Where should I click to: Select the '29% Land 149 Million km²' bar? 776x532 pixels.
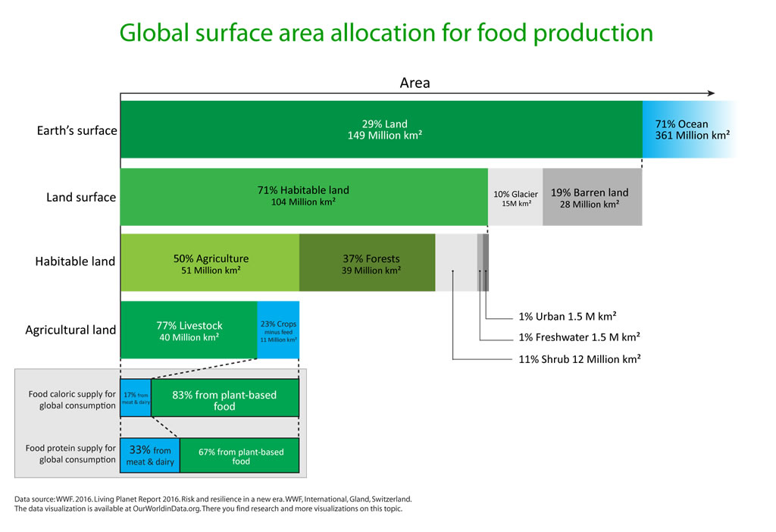(x=381, y=130)
